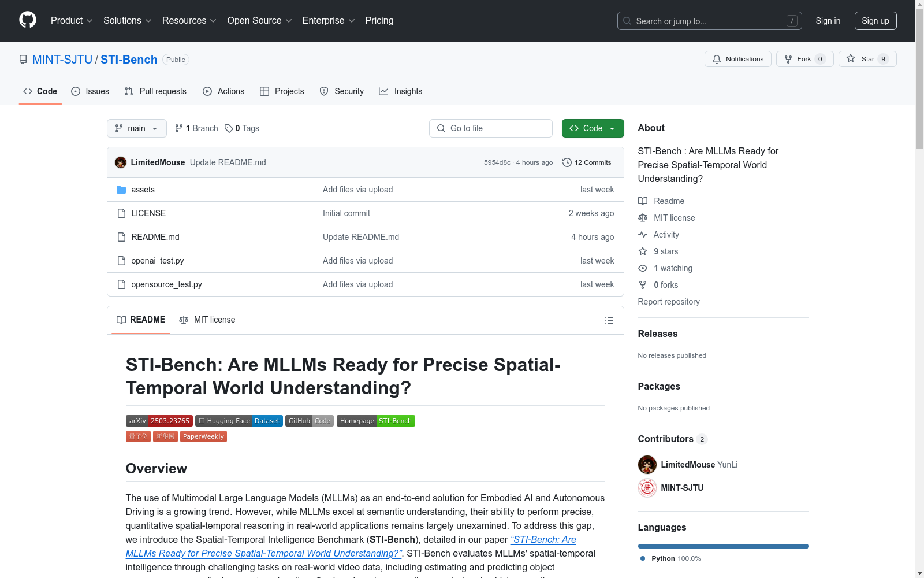This screenshot has height=578, width=924.
Task: Expand the Product navigation menu
Action: click(x=72, y=20)
